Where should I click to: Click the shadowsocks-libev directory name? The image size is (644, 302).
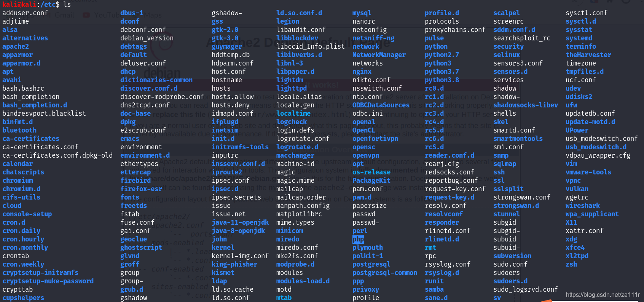(x=526, y=105)
